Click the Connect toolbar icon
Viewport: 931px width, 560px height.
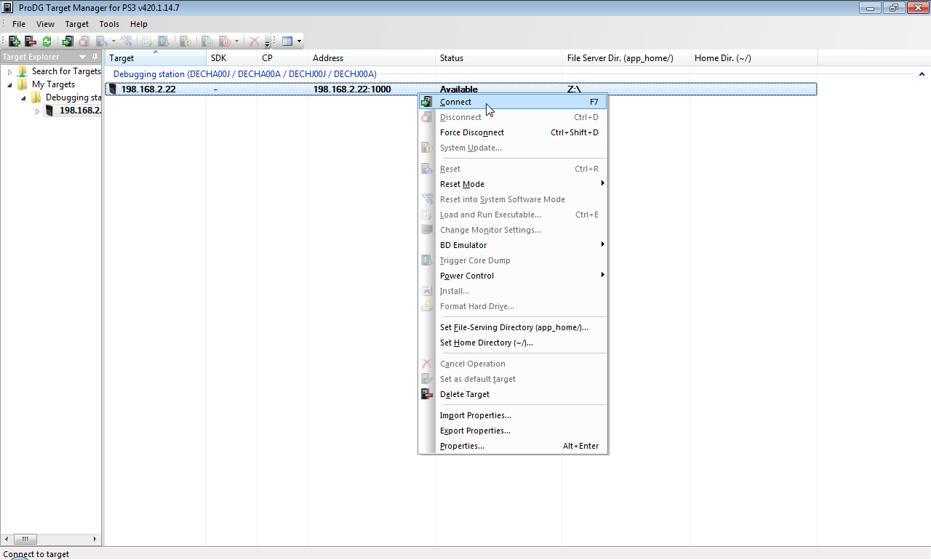68,41
